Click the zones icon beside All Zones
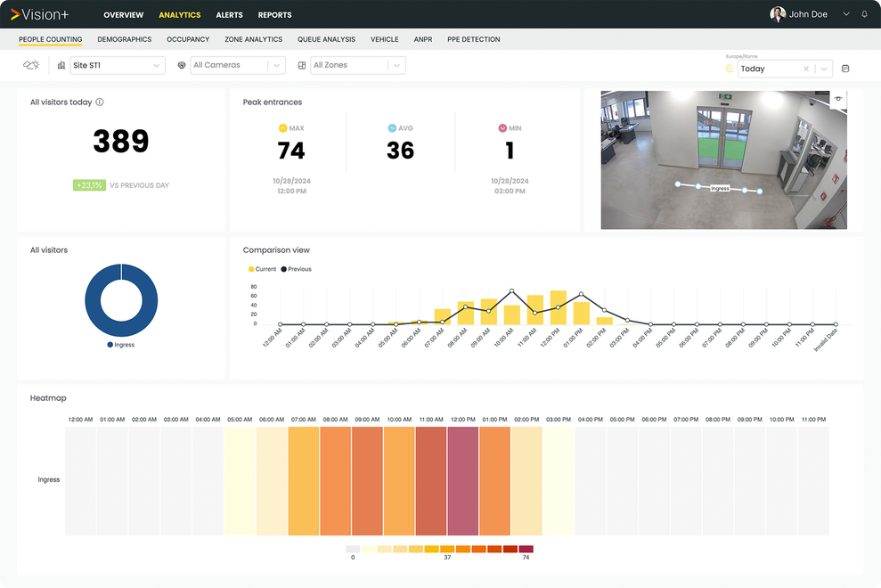This screenshot has height=588, width=881. [302, 65]
